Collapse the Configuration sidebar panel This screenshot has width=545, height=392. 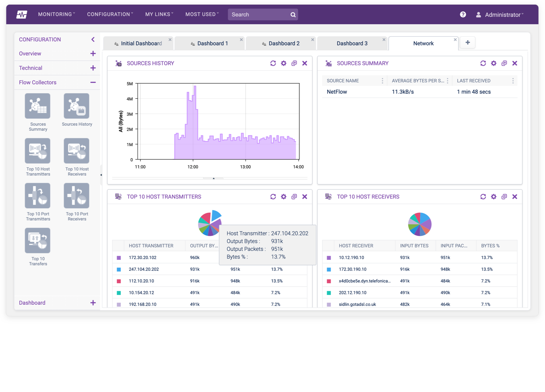(x=93, y=39)
